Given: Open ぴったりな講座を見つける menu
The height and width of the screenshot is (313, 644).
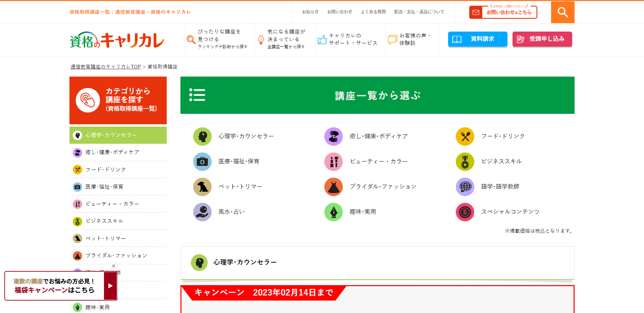Looking at the screenshot, I should [x=219, y=40].
